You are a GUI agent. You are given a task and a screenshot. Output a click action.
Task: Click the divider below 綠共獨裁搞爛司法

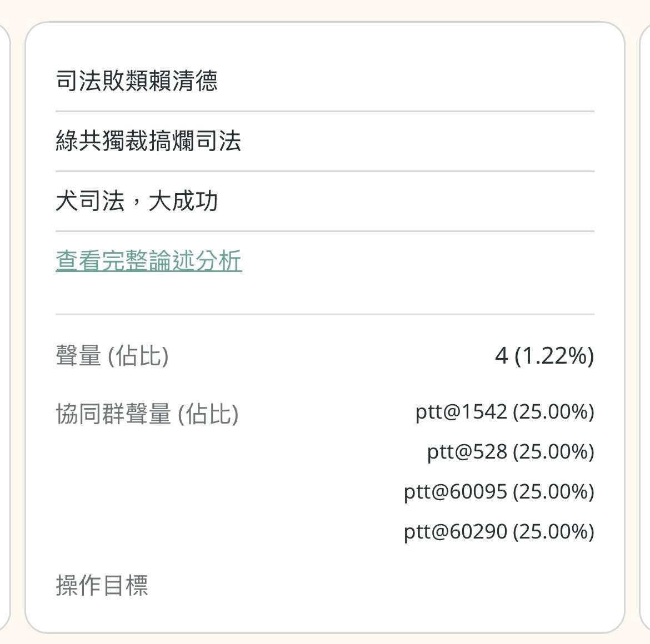pos(325,171)
